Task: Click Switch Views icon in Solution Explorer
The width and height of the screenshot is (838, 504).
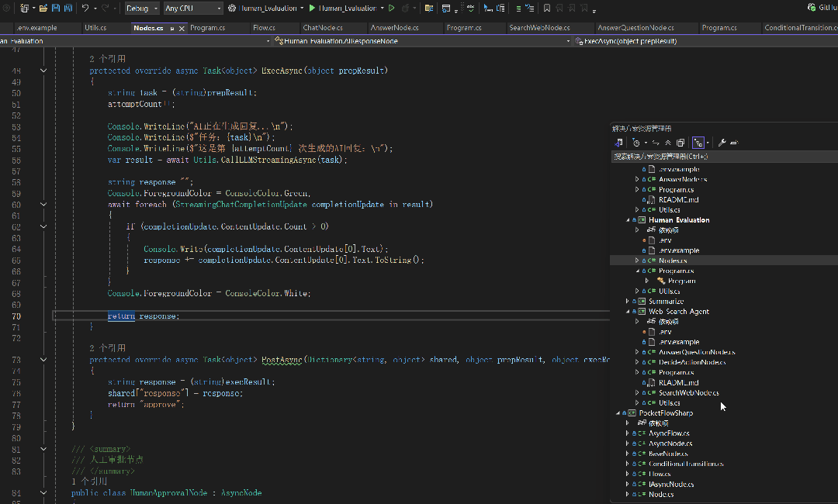Action: [618, 143]
